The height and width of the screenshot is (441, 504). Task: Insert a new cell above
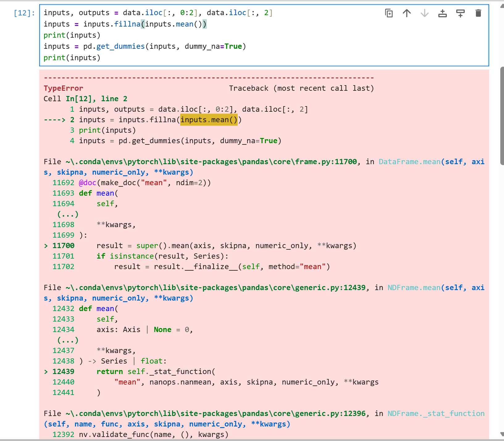point(443,13)
